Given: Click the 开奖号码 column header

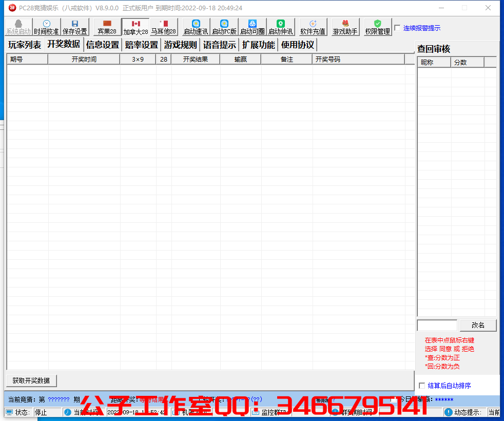Looking at the screenshot, I should click(x=358, y=60).
